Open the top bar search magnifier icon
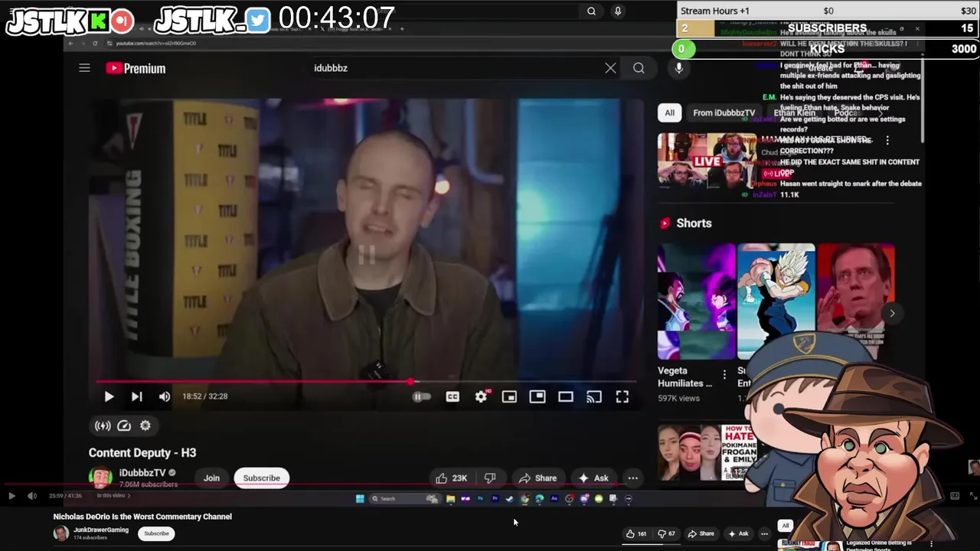Screen dimensions: 980x551 (x=591, y=11)
